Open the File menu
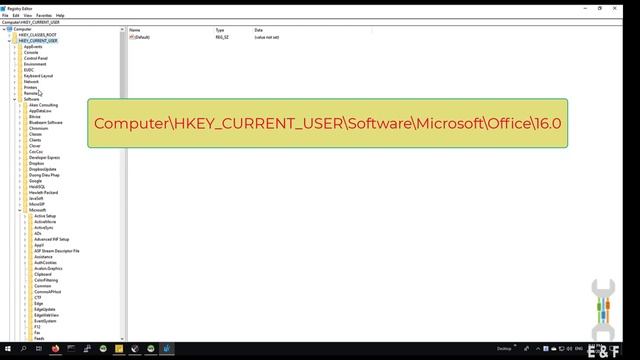The width and height of the screenshot is (640, 360). click(x=5, y=16)
